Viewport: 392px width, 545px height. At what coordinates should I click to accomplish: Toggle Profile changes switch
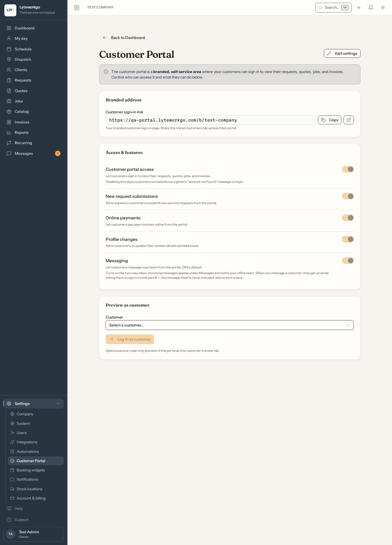click(348, 239)
